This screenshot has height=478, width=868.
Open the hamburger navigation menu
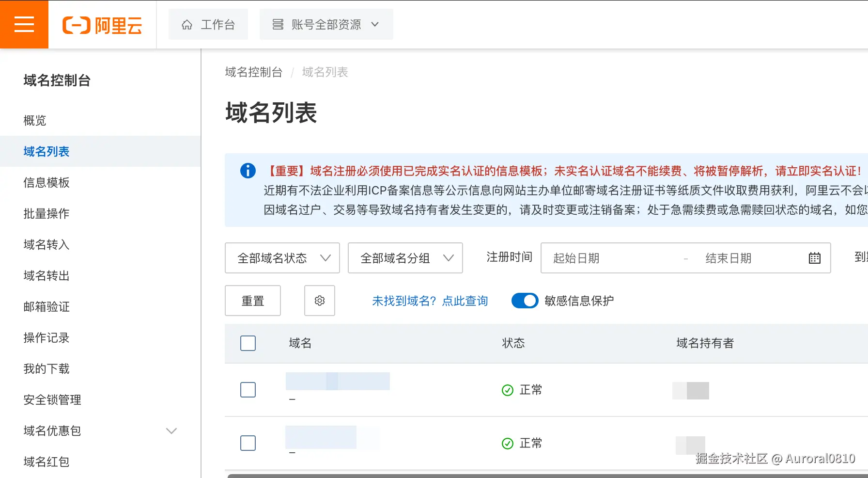pyautogui.click(x=24, y=24)
